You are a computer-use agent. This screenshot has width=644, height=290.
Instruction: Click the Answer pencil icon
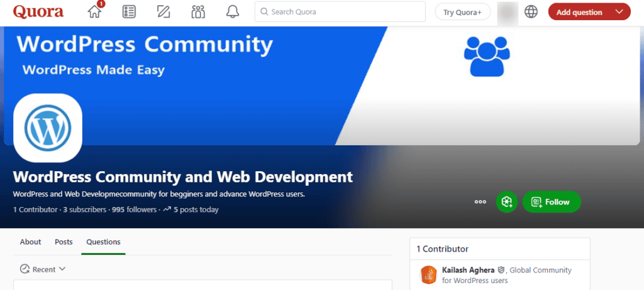tap(164, 12)
